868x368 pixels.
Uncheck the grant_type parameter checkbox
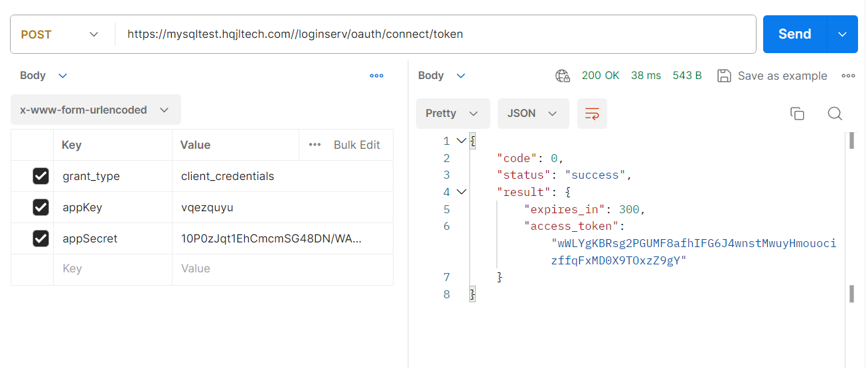tap(40, 176)
